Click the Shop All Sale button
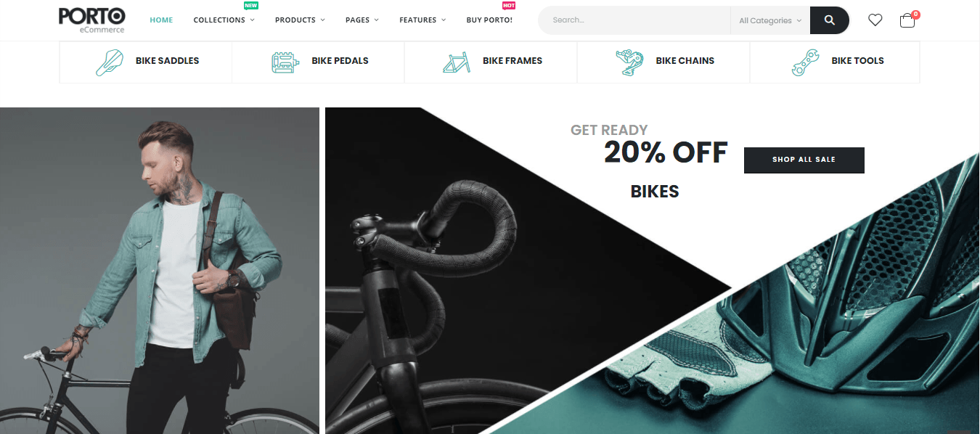Viewport: 980px width, 434px height. 804,160
